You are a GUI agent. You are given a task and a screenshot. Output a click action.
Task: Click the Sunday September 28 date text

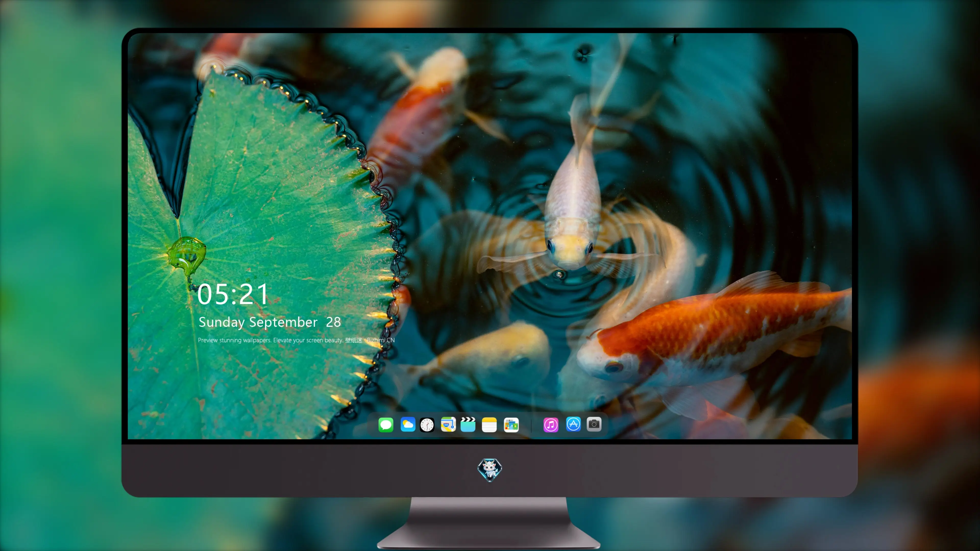pyautogui.click(x=270, y=322)
